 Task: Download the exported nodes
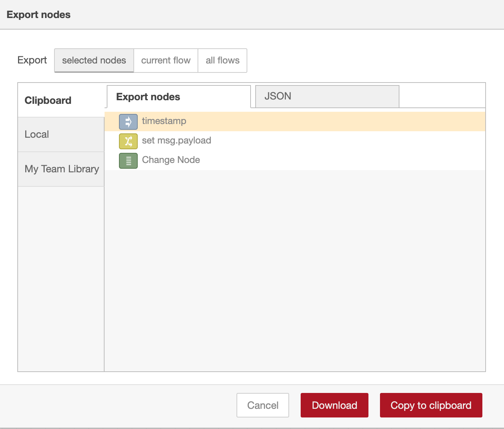(334, 405)
